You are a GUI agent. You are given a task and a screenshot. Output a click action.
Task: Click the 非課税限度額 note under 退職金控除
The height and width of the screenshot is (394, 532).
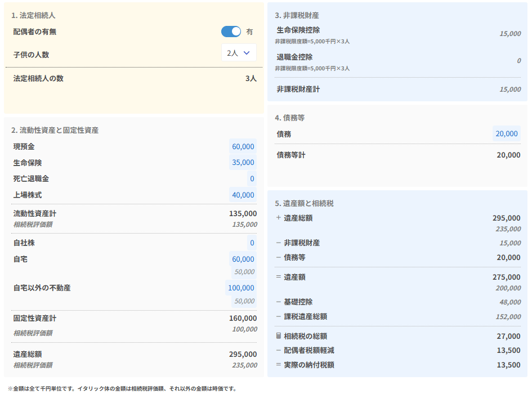coord(312,69)
